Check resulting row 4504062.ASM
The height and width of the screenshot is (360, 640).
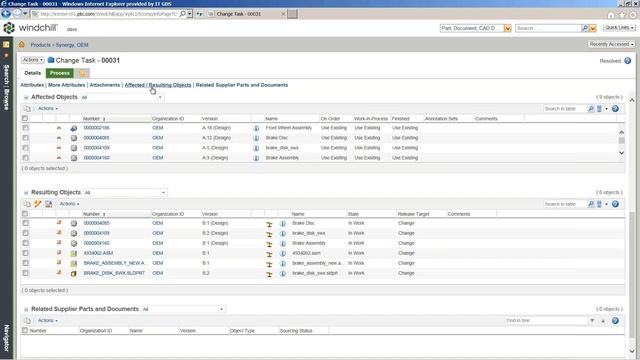(25, 253)
